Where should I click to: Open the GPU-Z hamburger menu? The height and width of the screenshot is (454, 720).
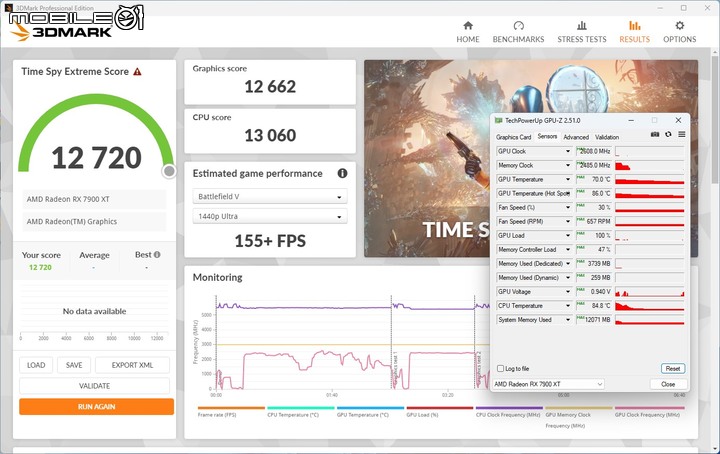681,134
